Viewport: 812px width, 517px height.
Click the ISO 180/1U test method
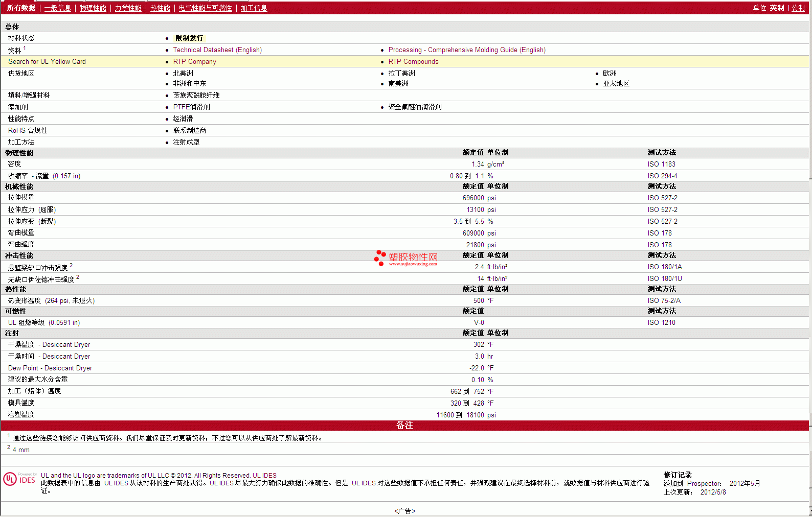click(x=665, y=278)
